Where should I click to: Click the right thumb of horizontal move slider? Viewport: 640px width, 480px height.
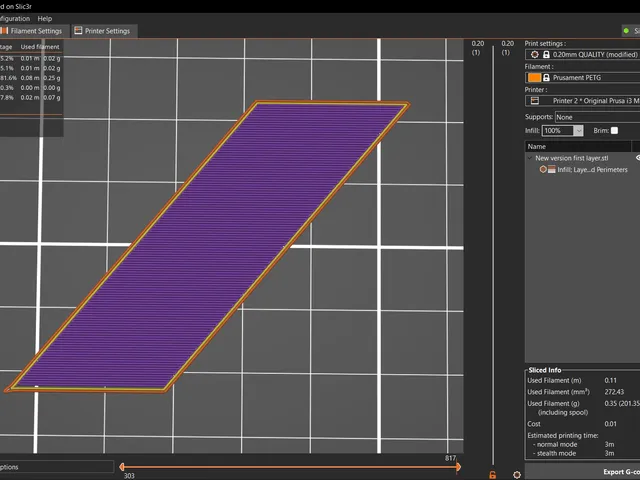point(458,467)
